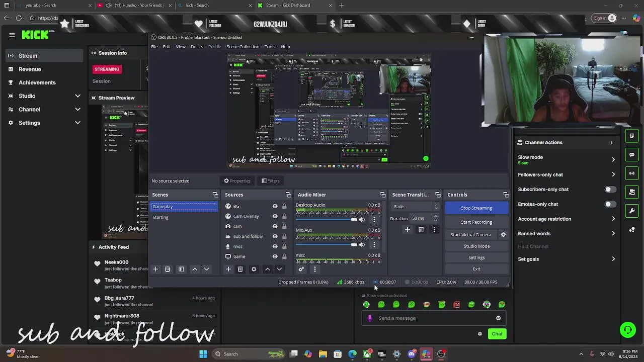Add a new source in Sources panel
This screenshot has height=362, width=644.
click(x=228, y=269)
